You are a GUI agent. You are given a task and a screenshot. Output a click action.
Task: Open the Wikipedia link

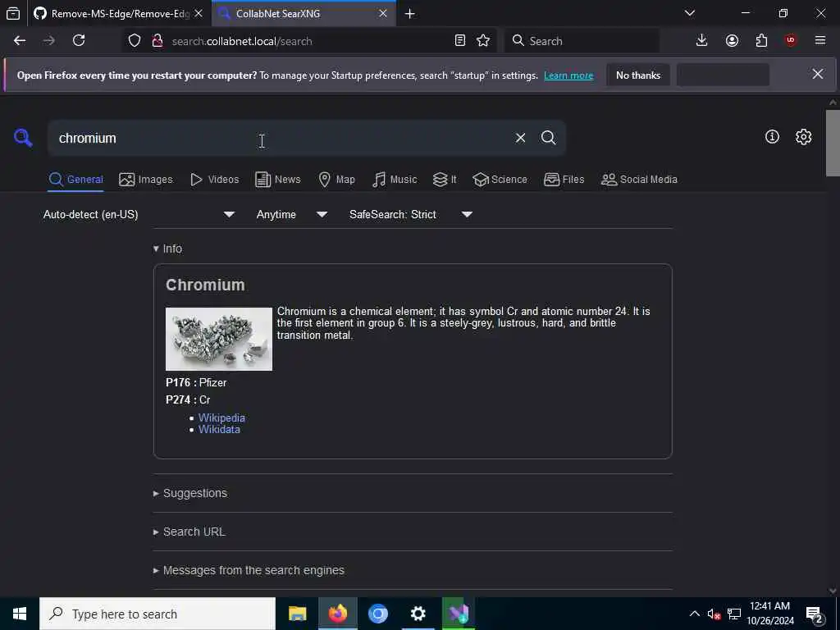tap(221, 418)
